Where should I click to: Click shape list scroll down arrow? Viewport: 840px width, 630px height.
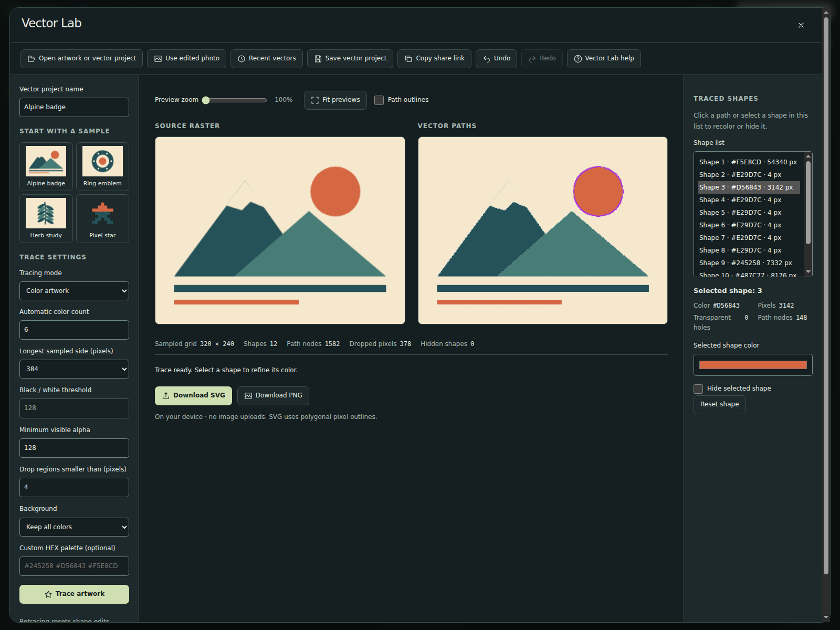[808, 272]
